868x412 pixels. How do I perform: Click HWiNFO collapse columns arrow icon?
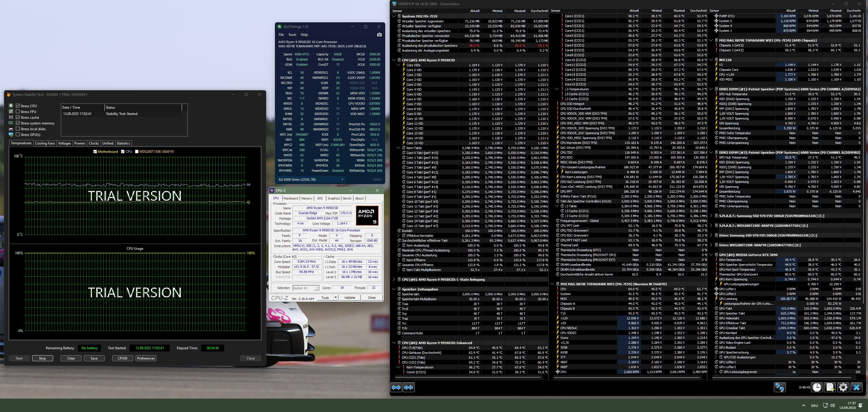pyautogui.click(x=408, y=387)
